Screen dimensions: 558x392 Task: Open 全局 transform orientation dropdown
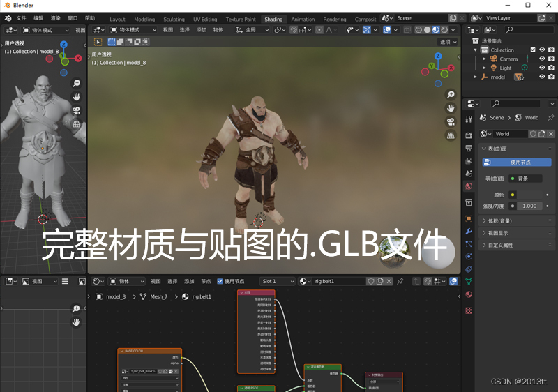coord(252,30)
